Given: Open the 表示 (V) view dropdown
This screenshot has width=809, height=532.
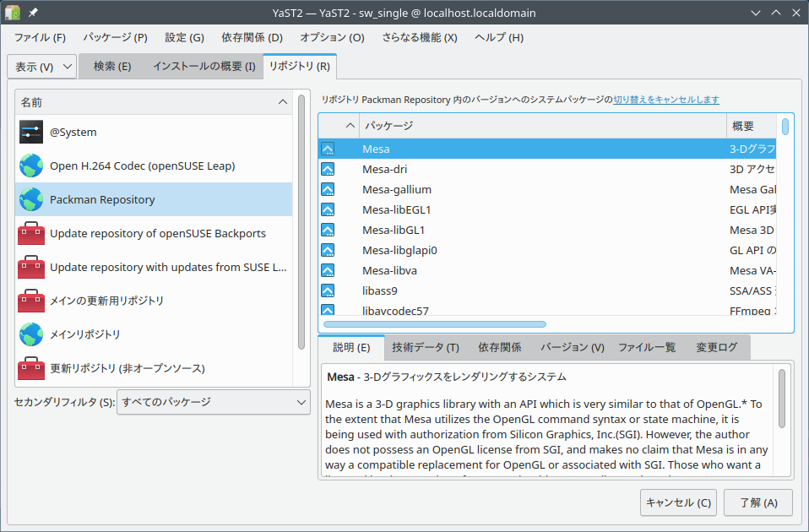Looking at the screenshot, I should pyautogui.click(x=42, y=67).
